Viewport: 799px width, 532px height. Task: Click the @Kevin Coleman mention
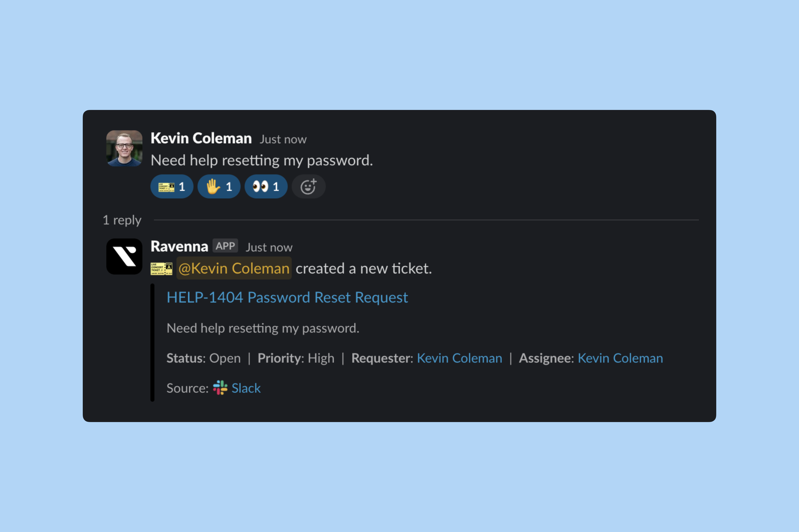click(x=234, y=269)
